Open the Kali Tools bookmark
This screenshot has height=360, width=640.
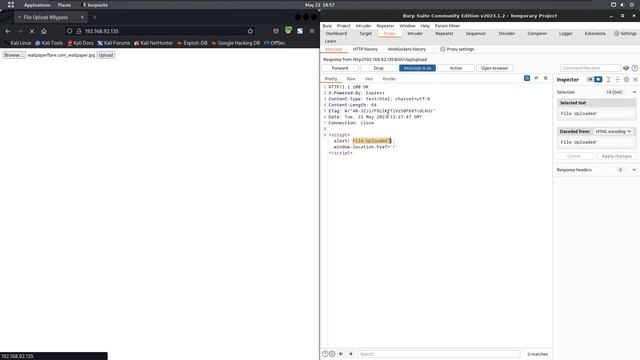(x=49, y=43)
